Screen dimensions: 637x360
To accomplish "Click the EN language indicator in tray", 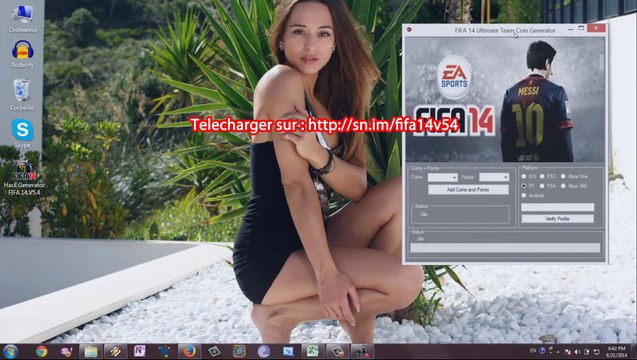I will click(533, 351).
